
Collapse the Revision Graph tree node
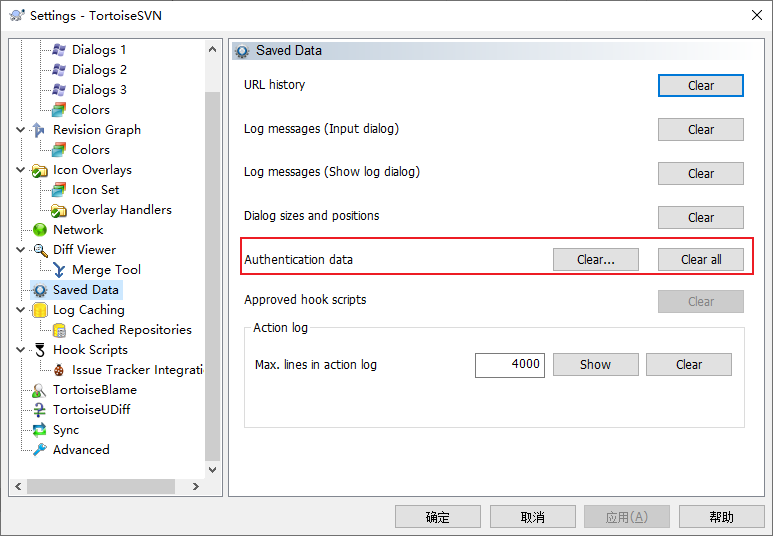21,130
